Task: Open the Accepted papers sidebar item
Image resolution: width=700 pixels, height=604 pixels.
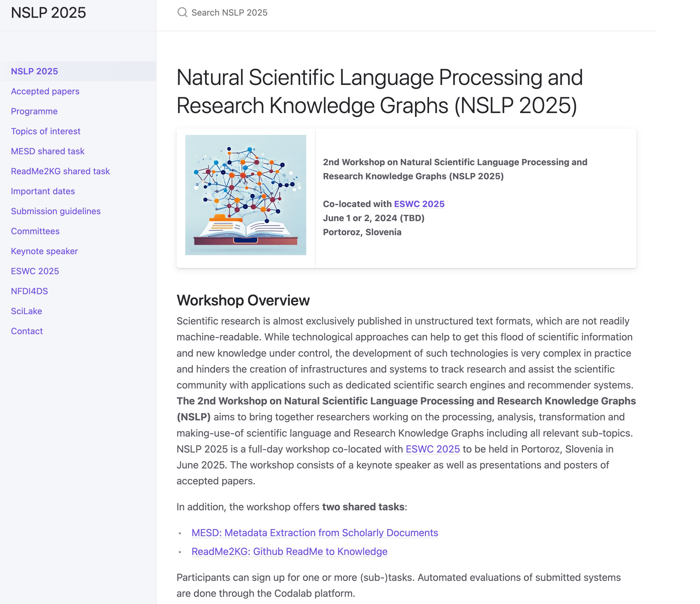Action: [45, 91]
